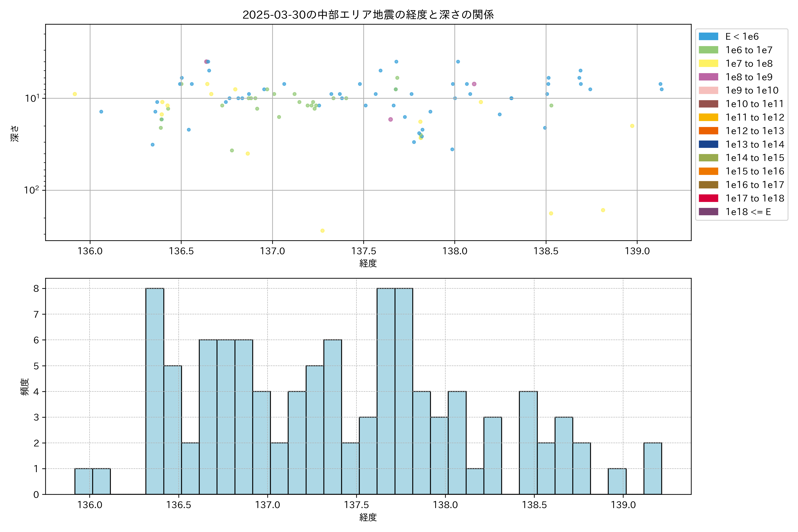Click the first histogram bar left of 136.0
Image resolution: width=798 pixels, height=532 pixels.
click(84, 481)
